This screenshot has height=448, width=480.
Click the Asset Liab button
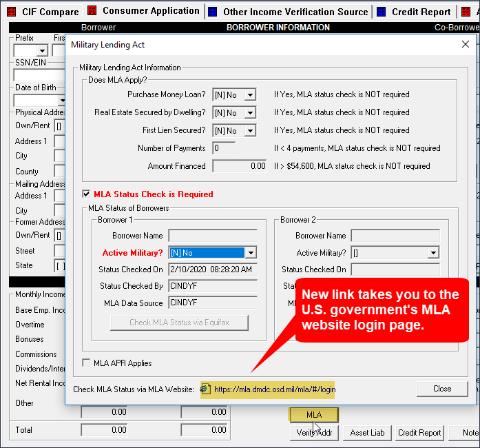[x=368, y=433]
